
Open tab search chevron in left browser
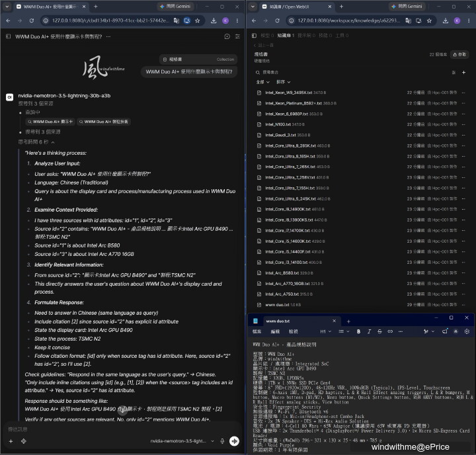pyautogui.click(x=7, y=7)
